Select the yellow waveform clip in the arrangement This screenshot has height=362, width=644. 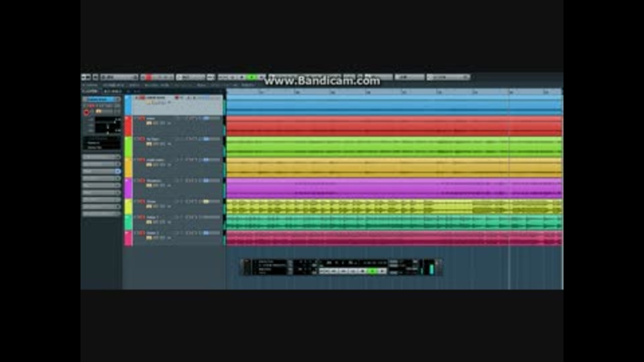tap(394, 207)
